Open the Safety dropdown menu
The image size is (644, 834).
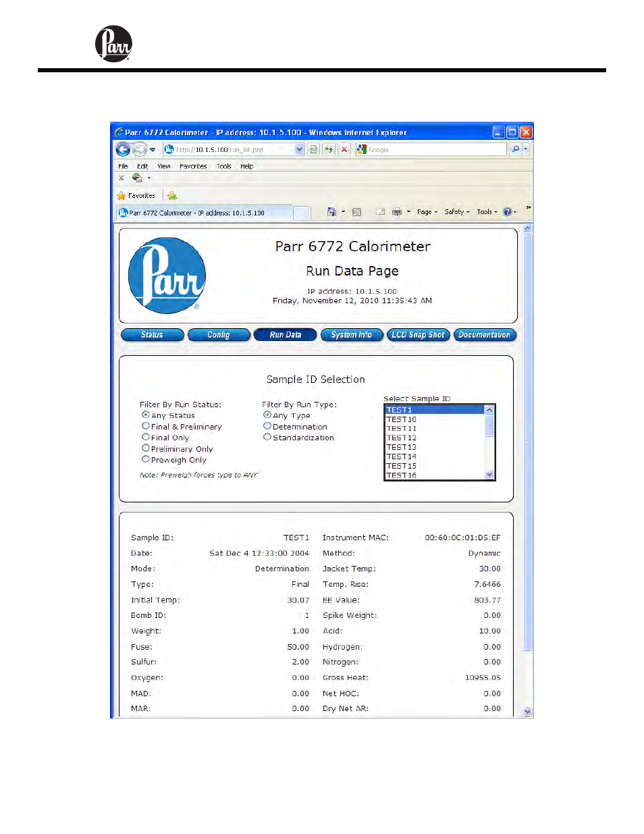pyautogui.click(x=457, y=212)
